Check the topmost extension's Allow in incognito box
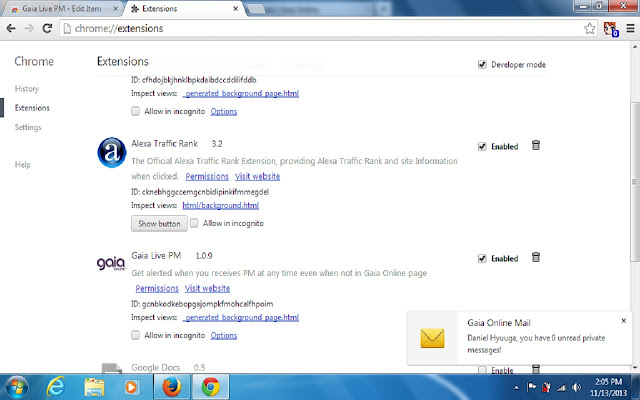The image size is (640, 400). [x=136, y=111]
